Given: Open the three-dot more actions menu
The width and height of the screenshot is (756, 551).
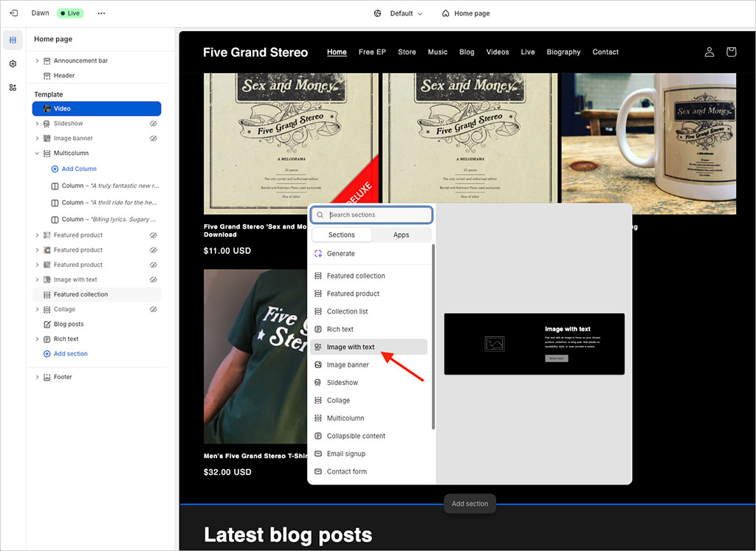Looking at the screenshot, I should click(x=101, y=13).
